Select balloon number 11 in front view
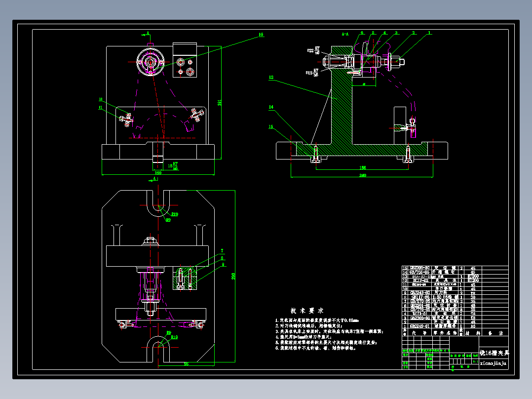532x399 pixels. tap(101, 107)
